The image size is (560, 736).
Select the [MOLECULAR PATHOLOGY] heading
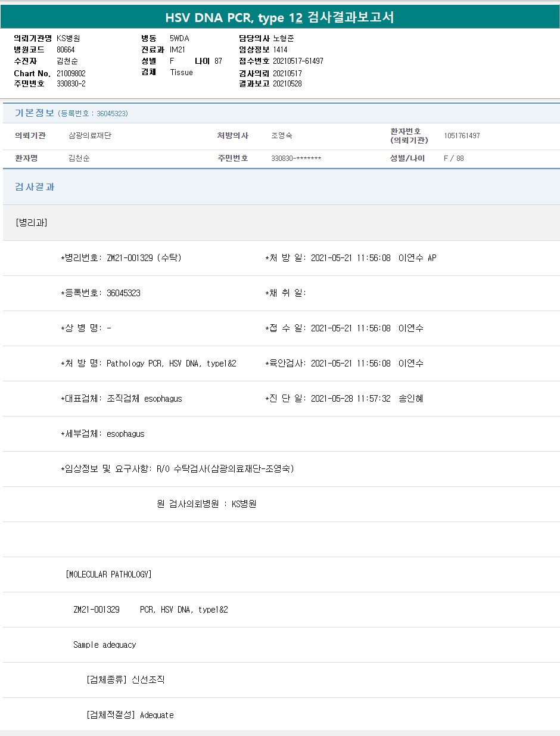[x=108, y=574]
